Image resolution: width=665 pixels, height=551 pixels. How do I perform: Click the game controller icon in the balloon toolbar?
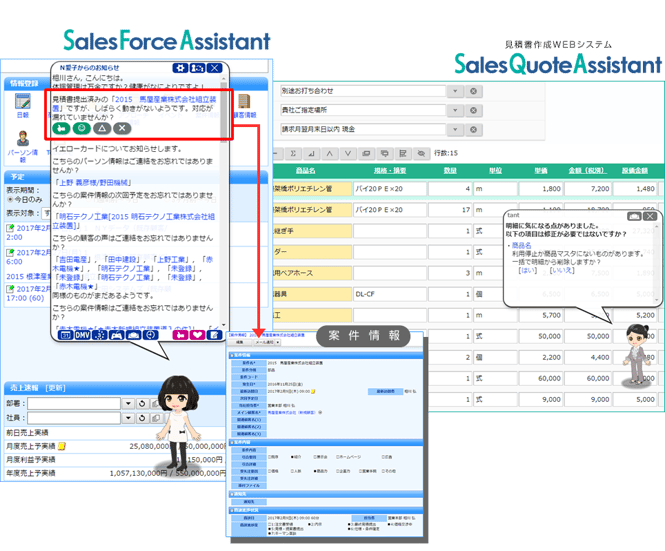(117, 335)
